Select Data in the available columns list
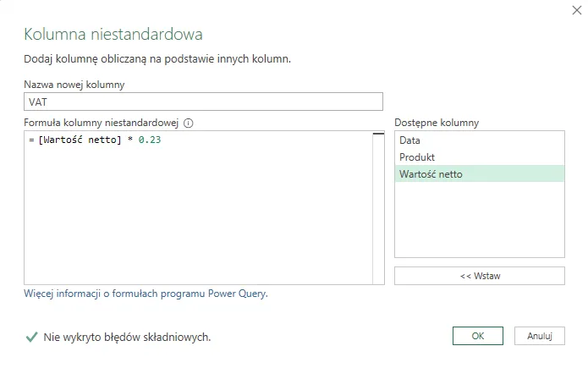 (x=409, y=140)
